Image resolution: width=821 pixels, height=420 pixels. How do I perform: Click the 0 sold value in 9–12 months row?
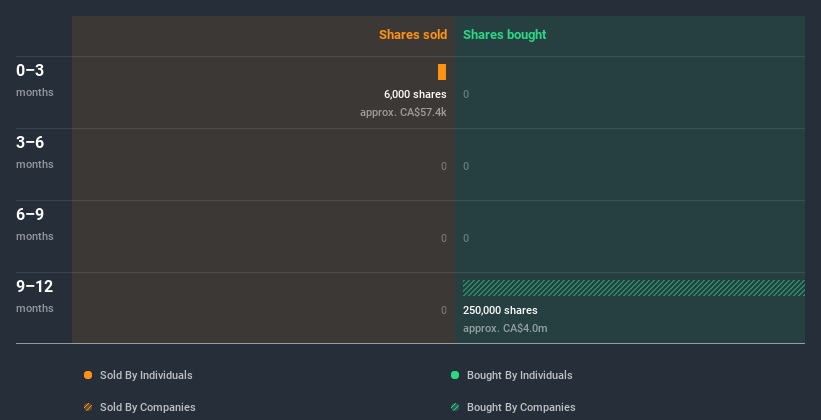(x=444, y=310)
